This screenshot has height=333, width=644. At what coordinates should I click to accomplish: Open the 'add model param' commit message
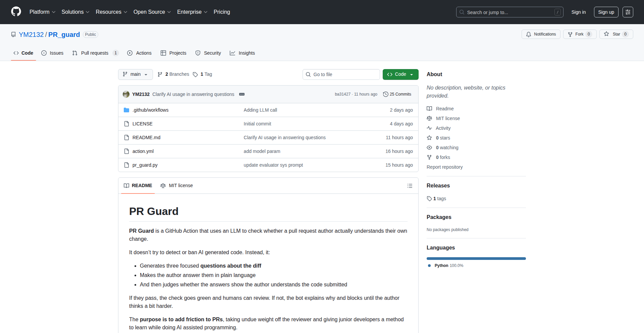262,151
